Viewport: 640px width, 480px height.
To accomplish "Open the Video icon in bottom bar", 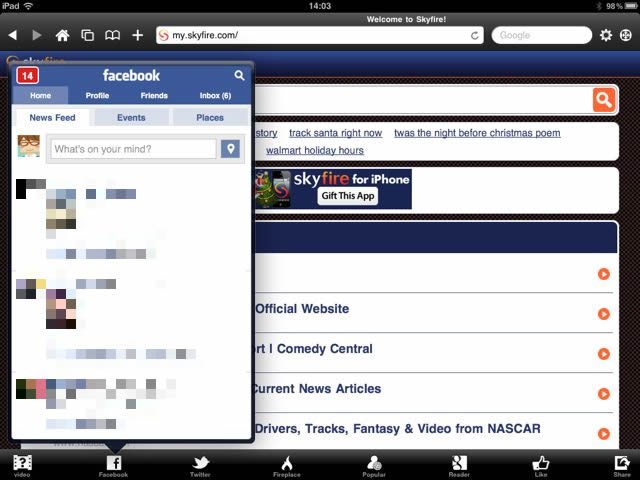I will pyautogui.click(x=22, y=466).
